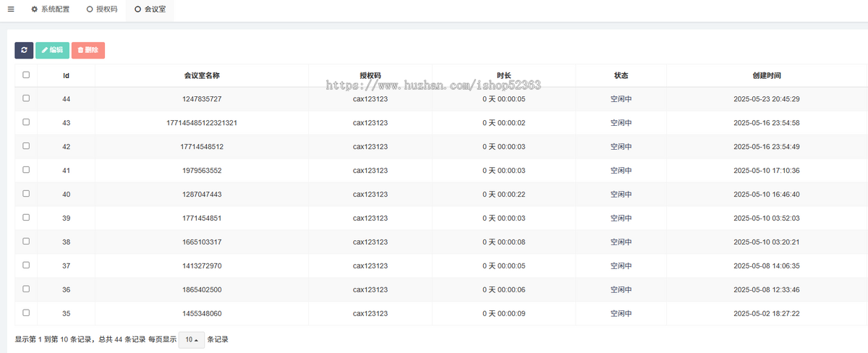Image resolution: width=868 pixels, height=353 pixels.
Task: Click created time 2025-05-02 18:27:22
Action: (767, 314)
